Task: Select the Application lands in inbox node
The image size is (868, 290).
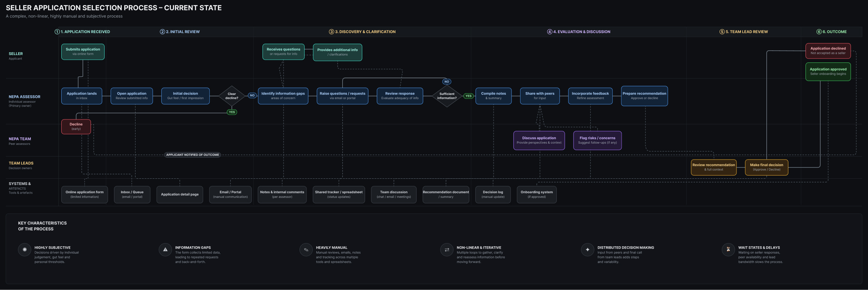Action: pyautogui.click(x=82, y=96)
